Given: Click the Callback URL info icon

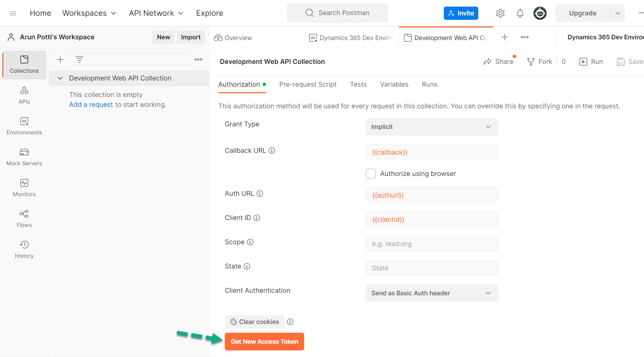Looking at the screenshot, I should 271,150.
